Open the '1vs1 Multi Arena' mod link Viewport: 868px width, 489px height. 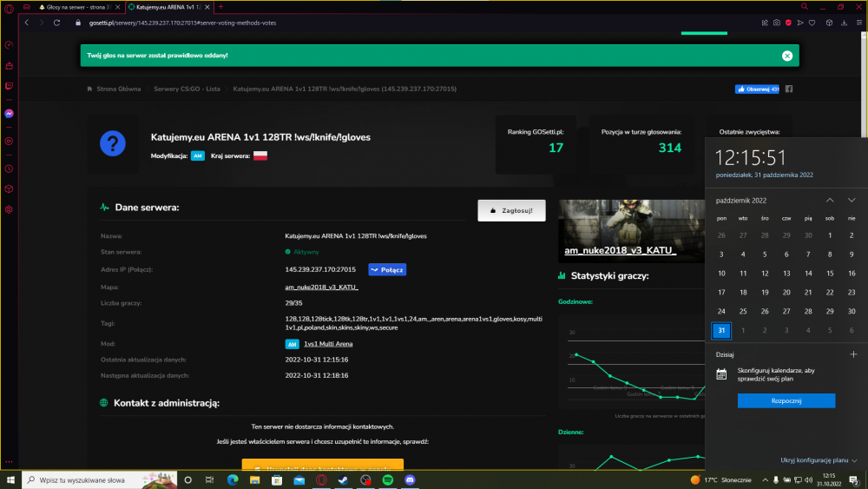[328, 344]
